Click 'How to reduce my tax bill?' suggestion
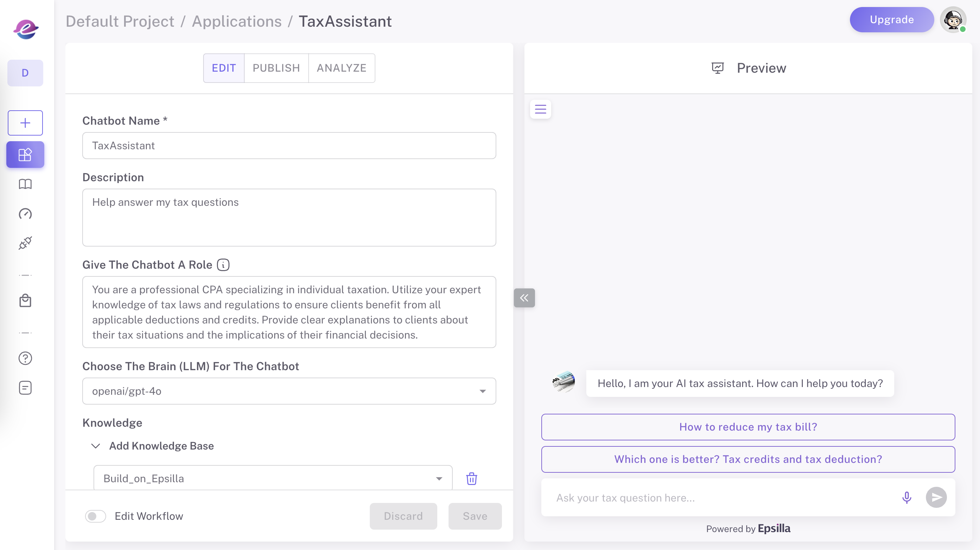The image size is (980, 550). coord(748,427)
